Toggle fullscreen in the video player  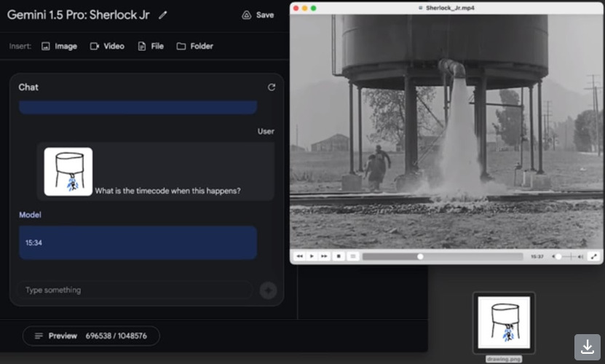click(x=594, y=256)
